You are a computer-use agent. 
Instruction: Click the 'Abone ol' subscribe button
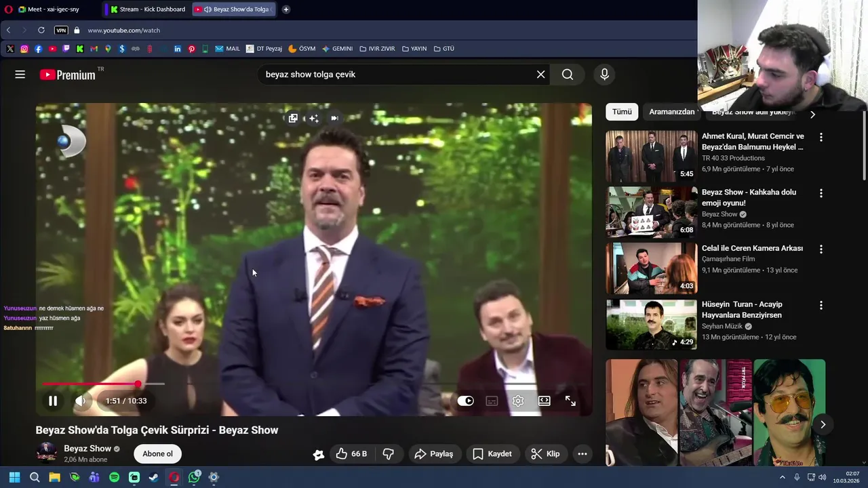157,454
